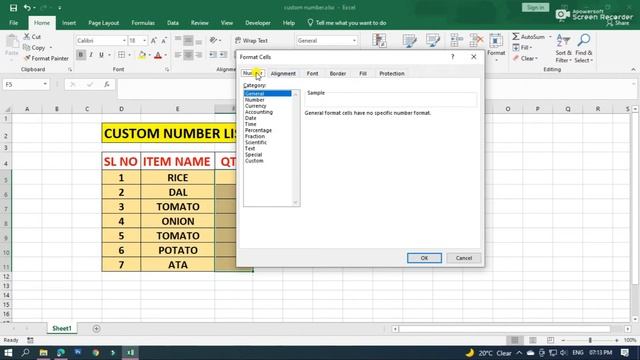The image size is (640, 360).
Task: Click the taskbar search icon
Action: [25, 353]
